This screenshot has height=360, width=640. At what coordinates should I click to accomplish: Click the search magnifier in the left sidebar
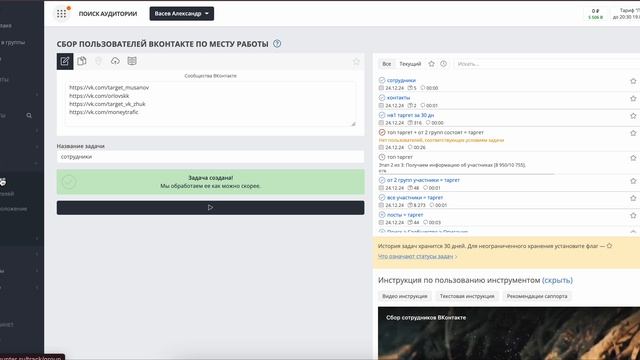(29, 116)
